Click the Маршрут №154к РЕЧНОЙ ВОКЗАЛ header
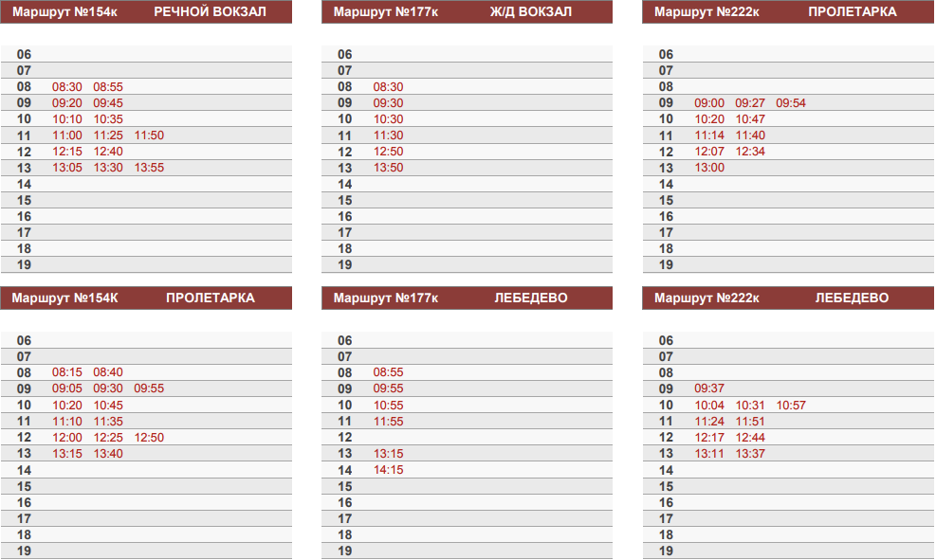 146,12
